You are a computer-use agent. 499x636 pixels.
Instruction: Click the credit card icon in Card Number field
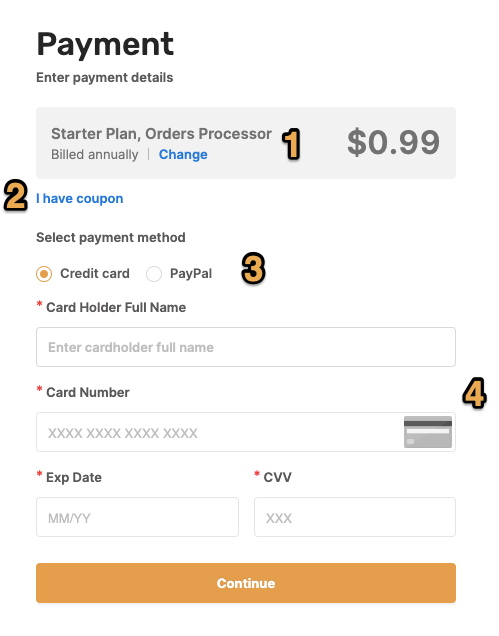[428, 432]
